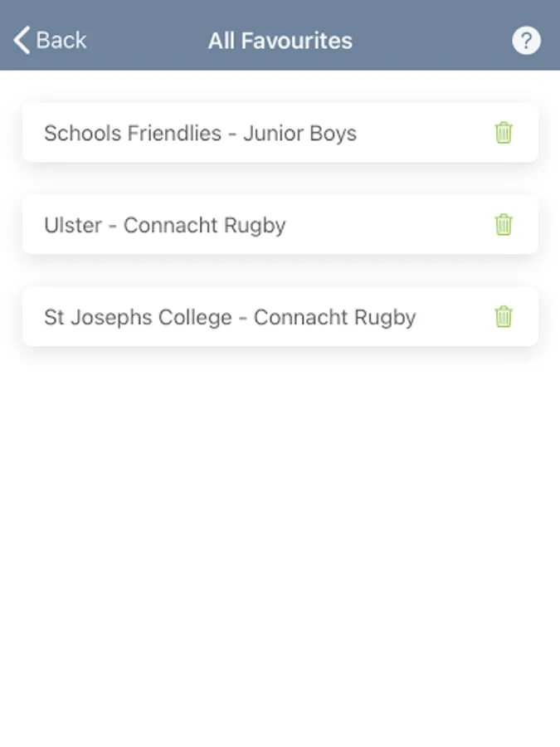Open help with the question mark icon
The height and width of the screenshot is (747, 560).
526,41
